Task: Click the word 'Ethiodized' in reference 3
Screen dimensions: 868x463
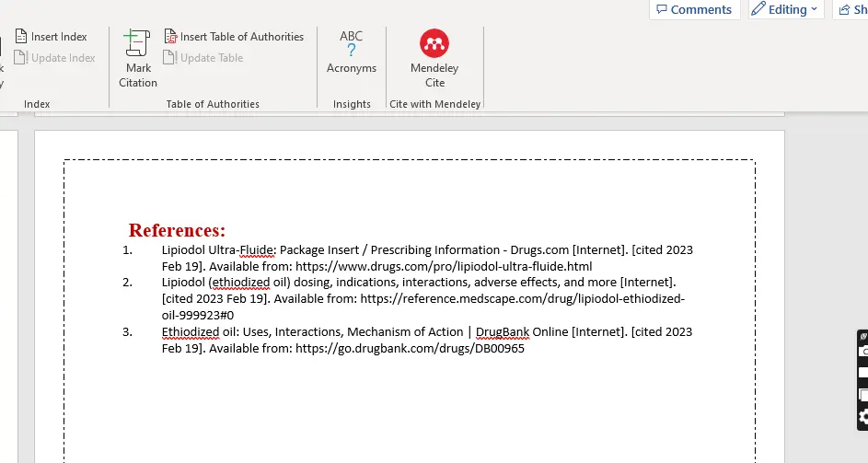Action: click(x=191, y=331)
